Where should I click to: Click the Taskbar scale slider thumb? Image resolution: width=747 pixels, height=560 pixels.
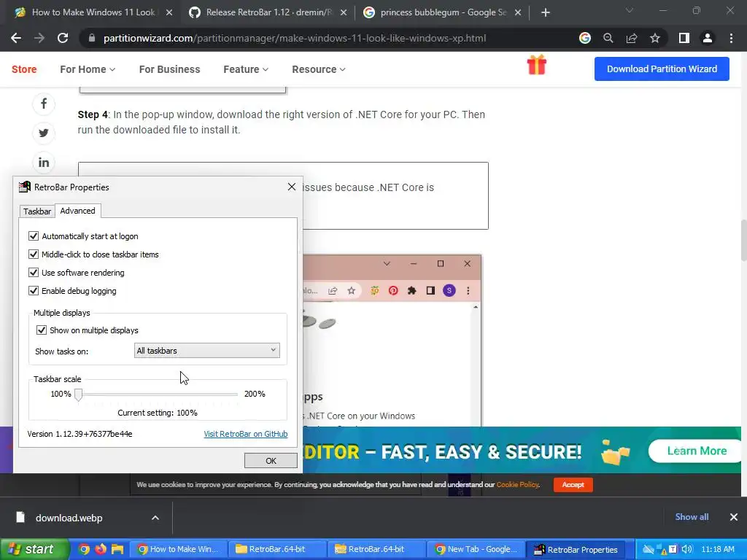[79, 394]
